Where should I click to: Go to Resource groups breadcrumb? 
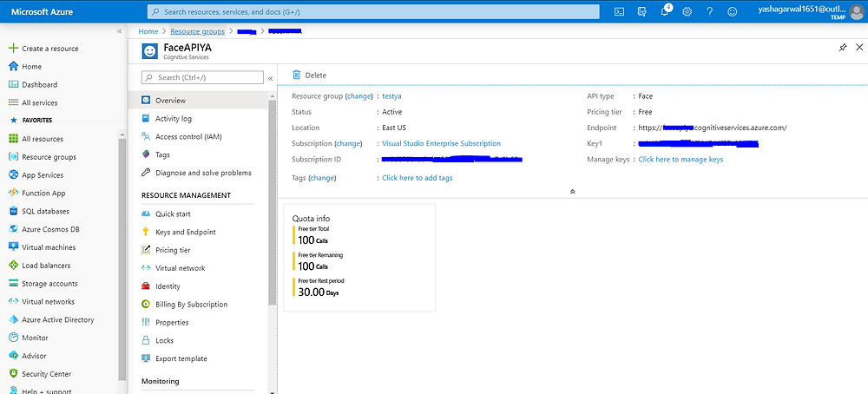coord(198,31)
